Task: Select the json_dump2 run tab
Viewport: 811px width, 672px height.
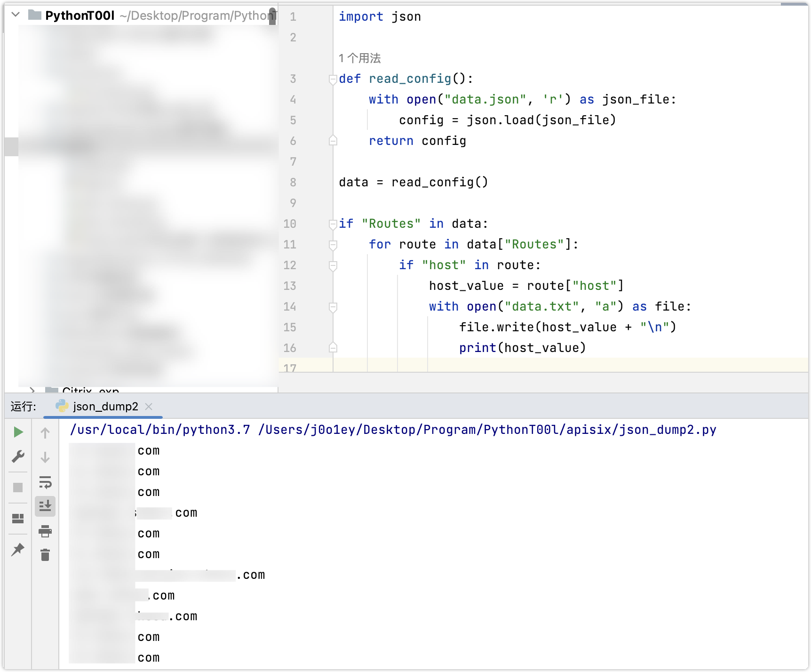Action: tap(105, 407)
